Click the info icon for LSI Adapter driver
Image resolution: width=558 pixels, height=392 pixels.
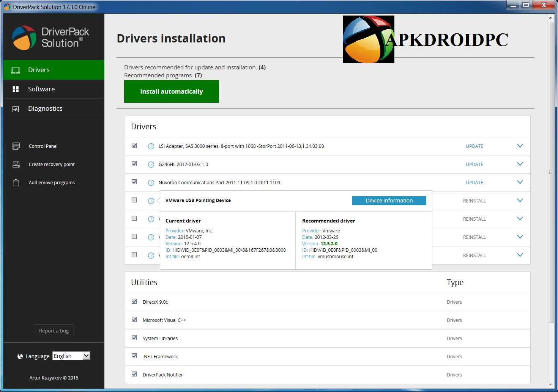(x=151, y=146)
